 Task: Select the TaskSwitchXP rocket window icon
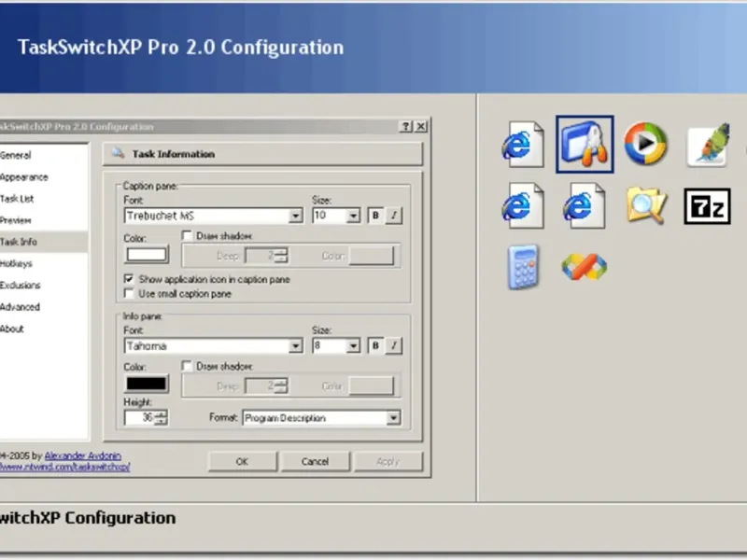[585, 145]
